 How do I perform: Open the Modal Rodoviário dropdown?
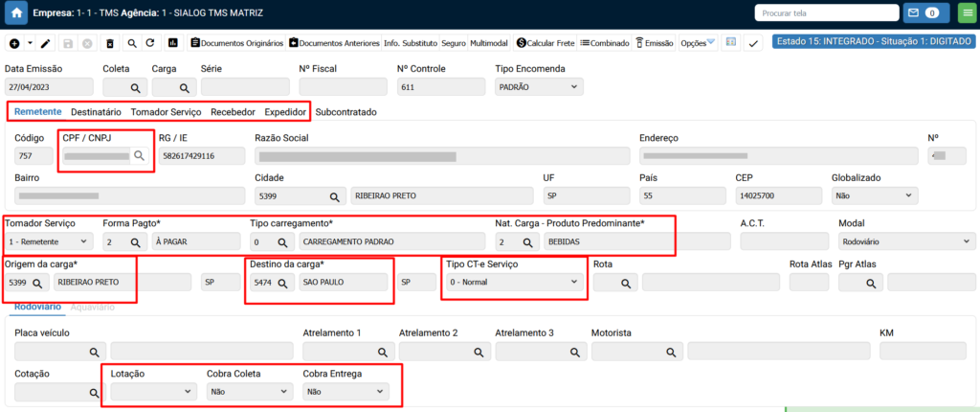(898, 242)
